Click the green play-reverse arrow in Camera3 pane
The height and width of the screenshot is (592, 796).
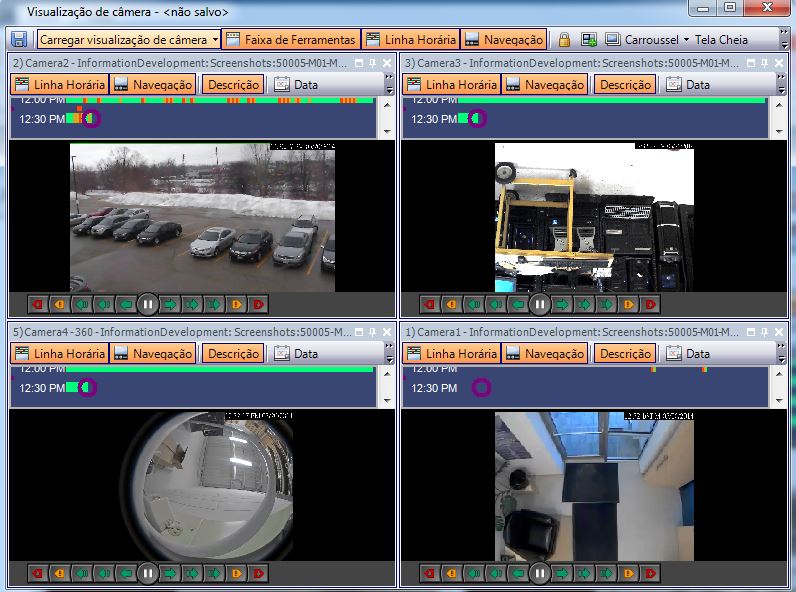[517, 304]
